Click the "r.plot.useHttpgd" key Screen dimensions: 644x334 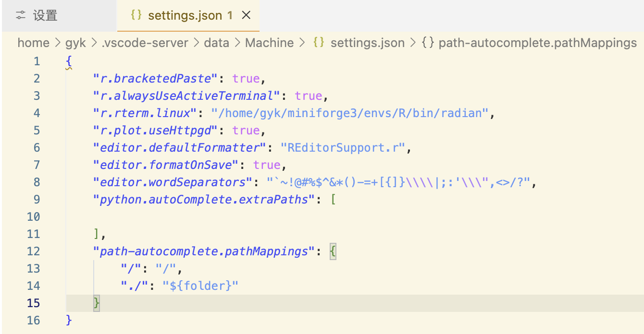pyautogui.click(x=156, y=131)
